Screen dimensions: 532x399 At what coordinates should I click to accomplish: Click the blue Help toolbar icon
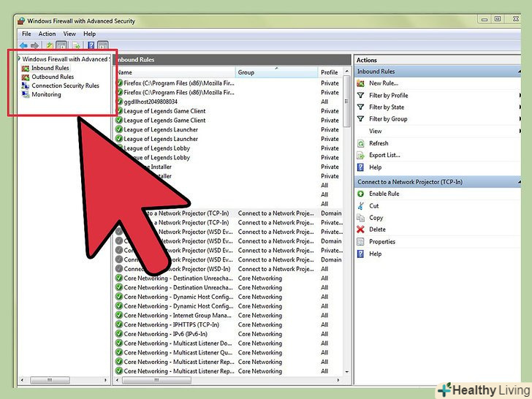click(91, 45)
